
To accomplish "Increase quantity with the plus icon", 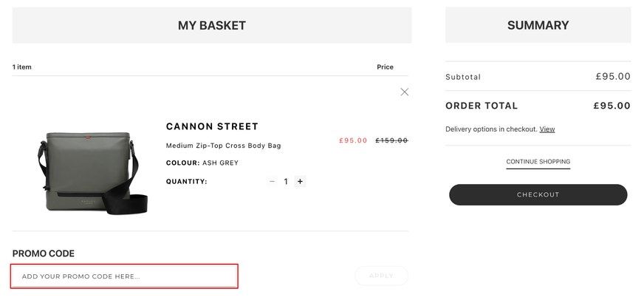I will click(301, 181).
